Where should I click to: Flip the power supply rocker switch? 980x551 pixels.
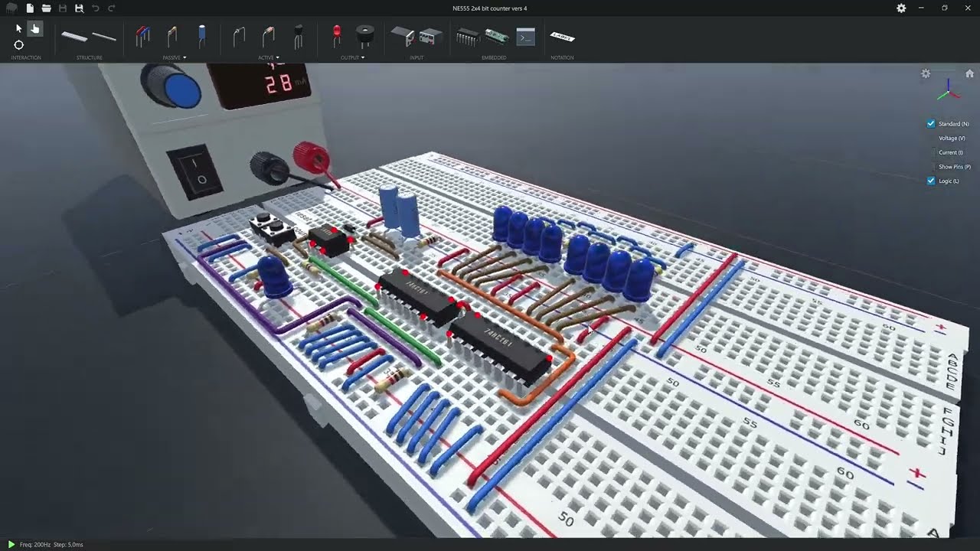[195, 171]
